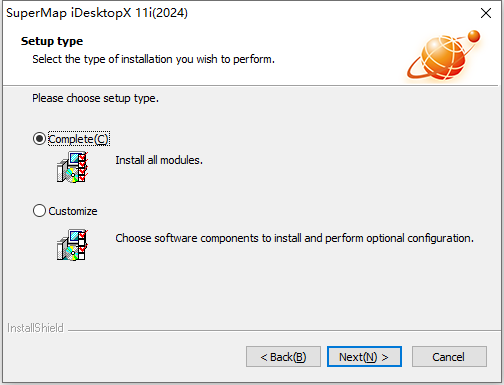The height and width of the screenshot is (385, 504).
Task: Click the Complete installation computer-and-disc icon
Action: [72, 167]
